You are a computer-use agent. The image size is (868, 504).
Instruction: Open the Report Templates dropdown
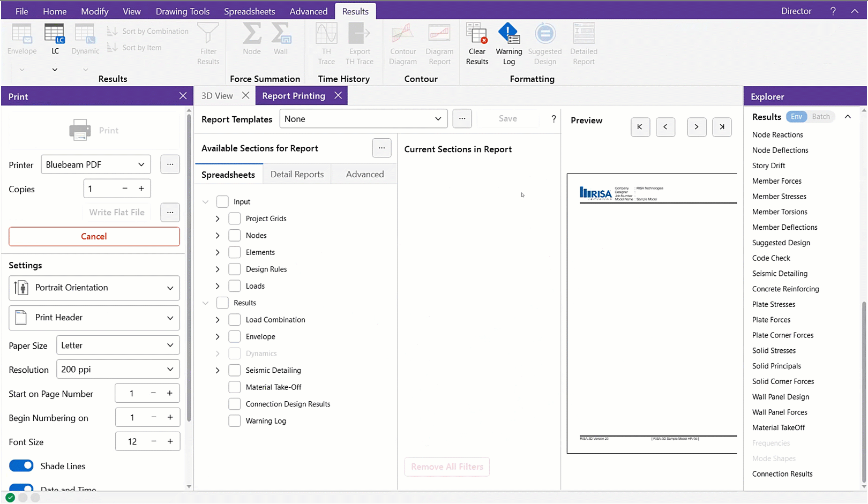363,119
